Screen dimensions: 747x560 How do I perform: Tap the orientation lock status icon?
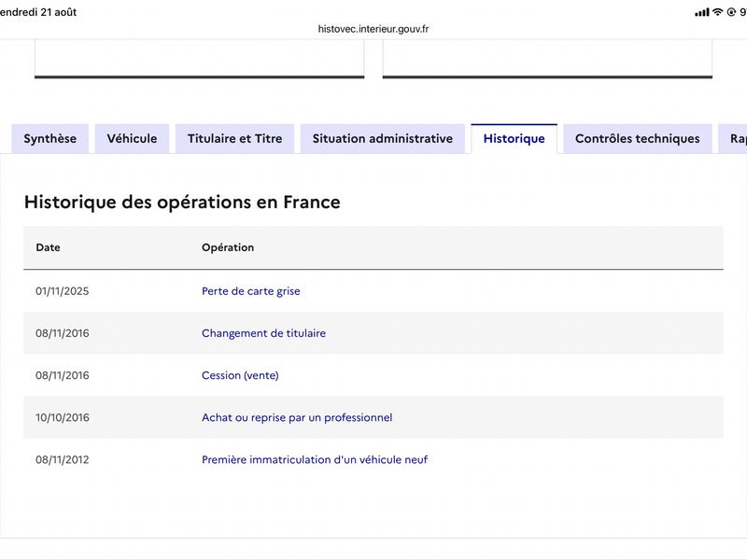731,12
